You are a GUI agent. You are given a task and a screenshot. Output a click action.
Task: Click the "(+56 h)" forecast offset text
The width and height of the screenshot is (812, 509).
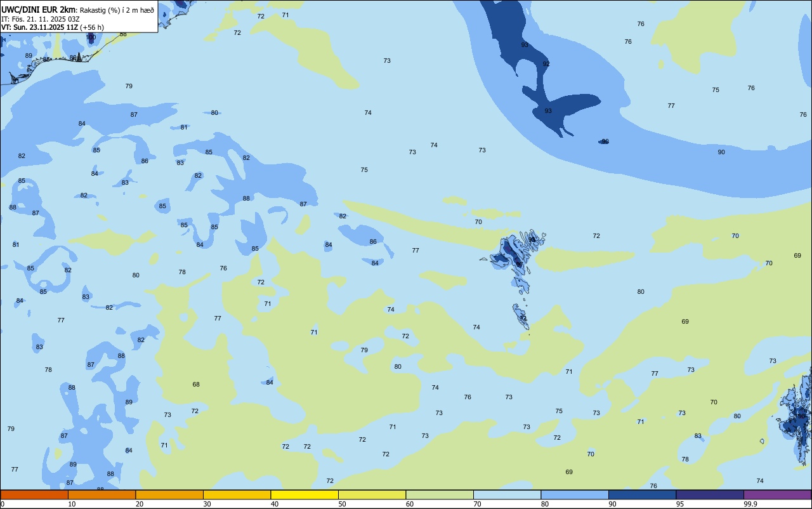(92, 27)
